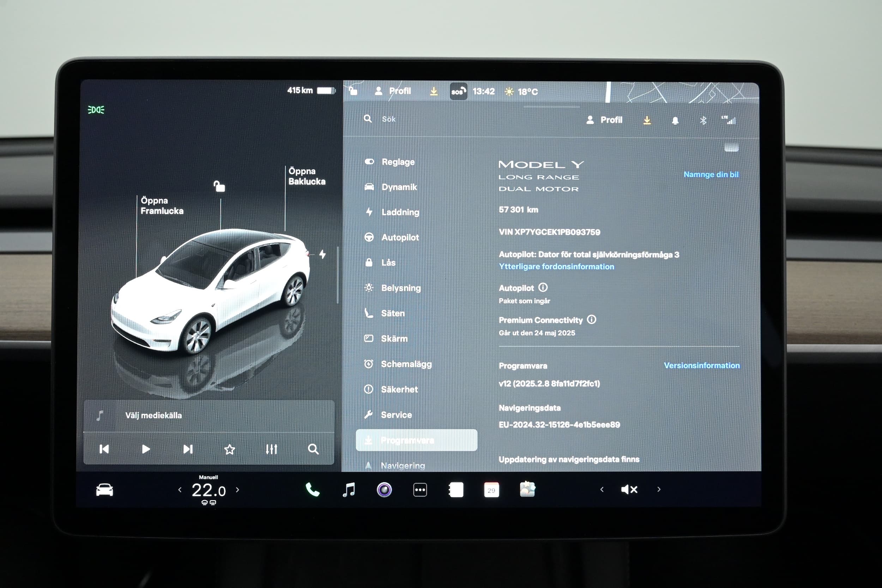
Task: Open Profil in the top status bar
Action: click(x=393, y=91)
